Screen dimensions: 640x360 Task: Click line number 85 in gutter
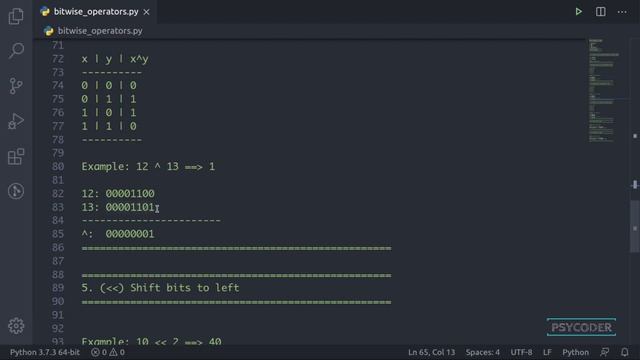58,234
